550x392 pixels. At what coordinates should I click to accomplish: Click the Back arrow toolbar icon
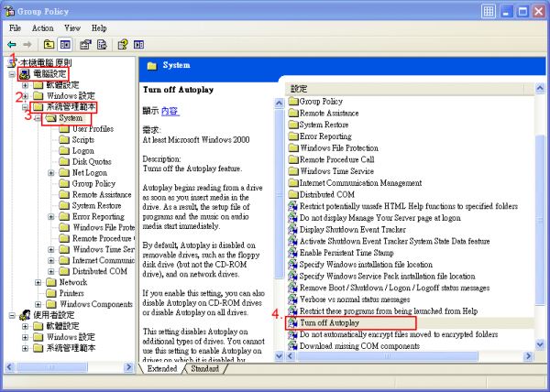coord(11,43)
